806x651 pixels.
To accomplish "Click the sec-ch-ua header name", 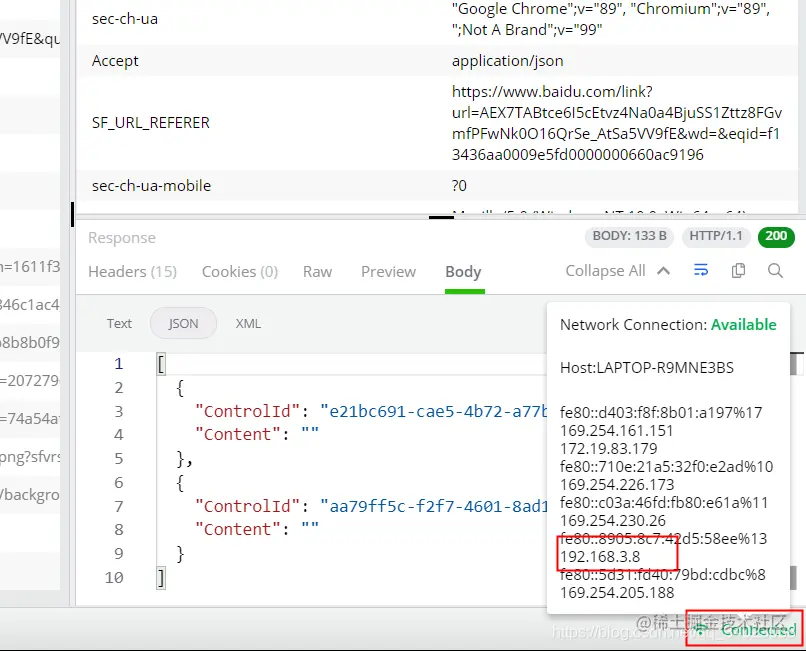I will click(125, 19).
